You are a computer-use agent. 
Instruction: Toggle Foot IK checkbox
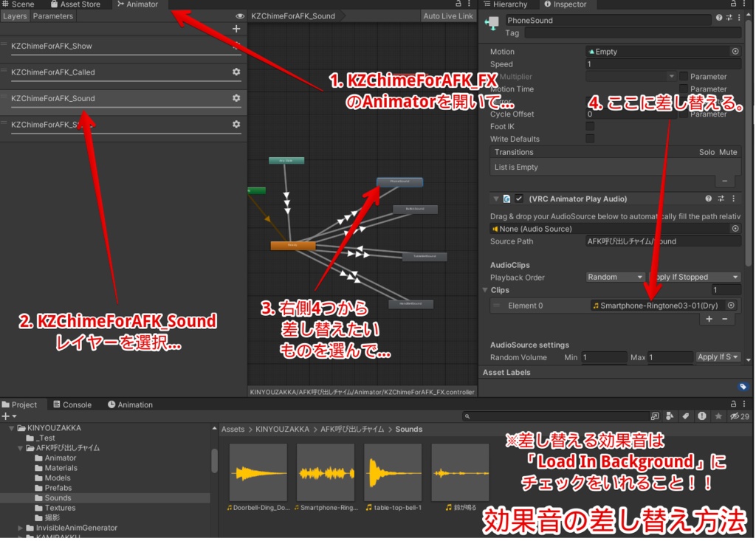[x=590, y=126]
